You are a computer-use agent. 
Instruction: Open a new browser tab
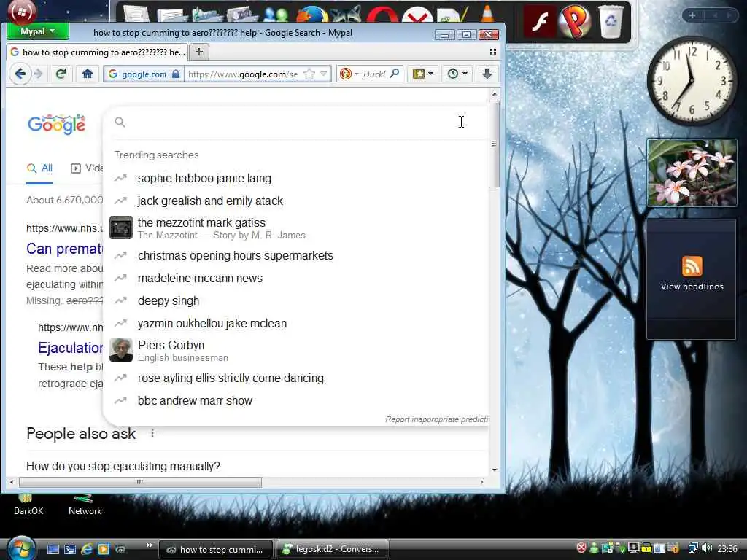point(199,52)
